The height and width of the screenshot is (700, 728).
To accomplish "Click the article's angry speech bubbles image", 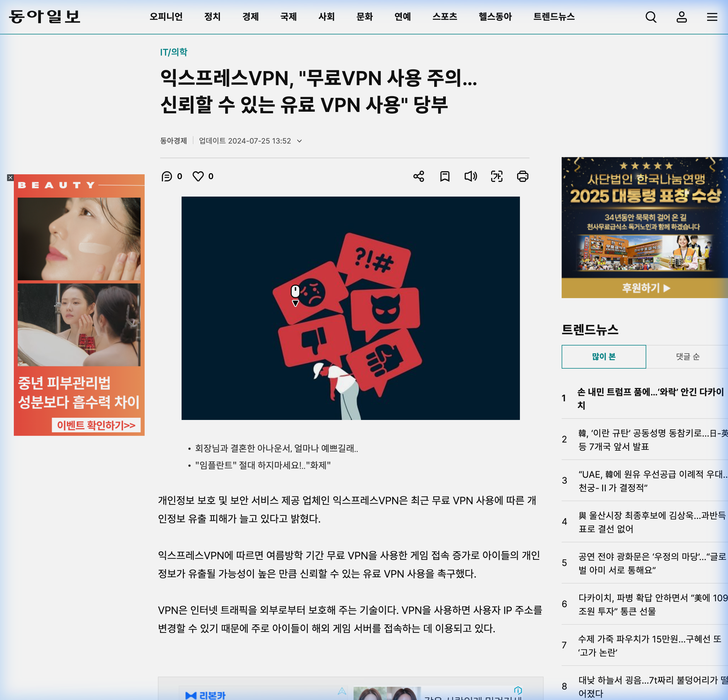I will pyautogui.click(x=351, y=308).
